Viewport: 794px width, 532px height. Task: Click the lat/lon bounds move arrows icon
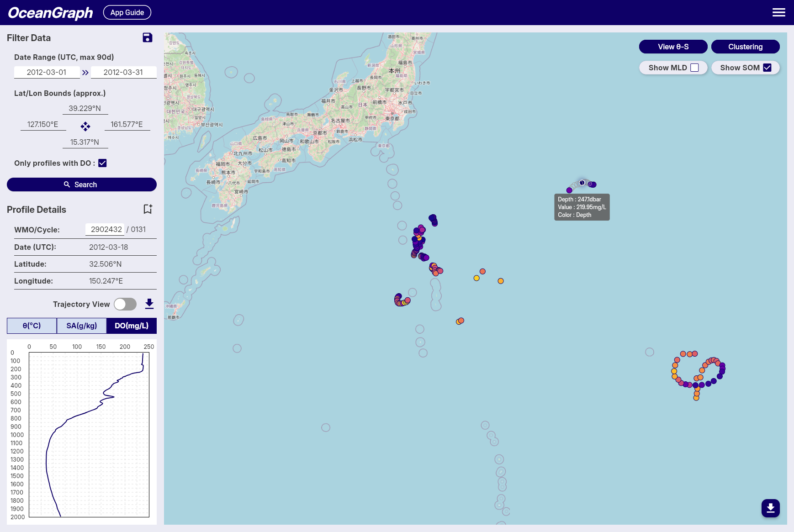click(x=85, y=126)
